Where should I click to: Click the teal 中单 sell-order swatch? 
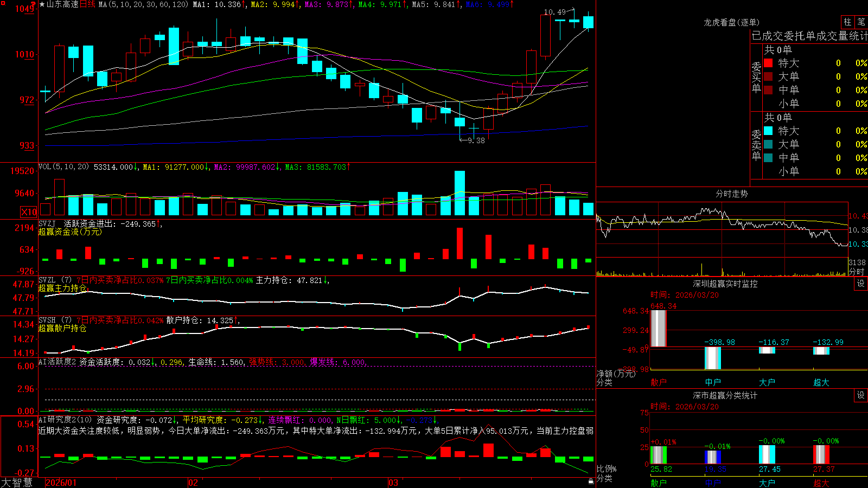(x=768, y=158)
